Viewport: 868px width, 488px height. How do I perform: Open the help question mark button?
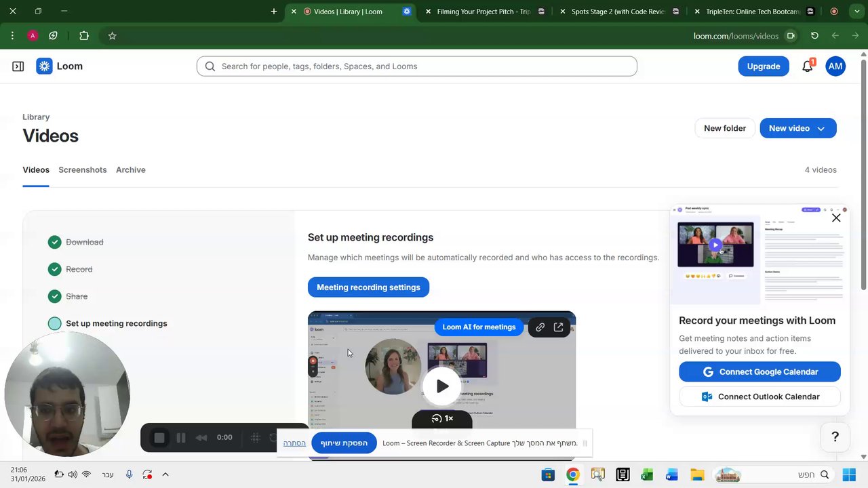pos(835,437)
